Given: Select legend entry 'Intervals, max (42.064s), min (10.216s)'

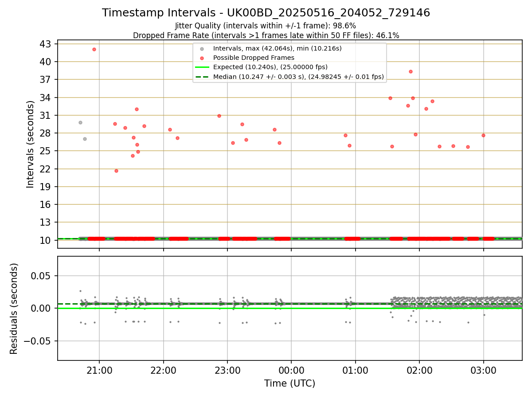Looking at the screenshot, I should pos(277,48).
